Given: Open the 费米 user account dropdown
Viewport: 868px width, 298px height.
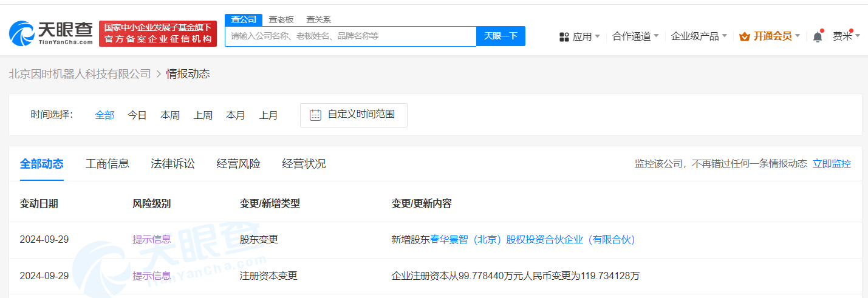Looking at the screenshot, I should point(846,36).
